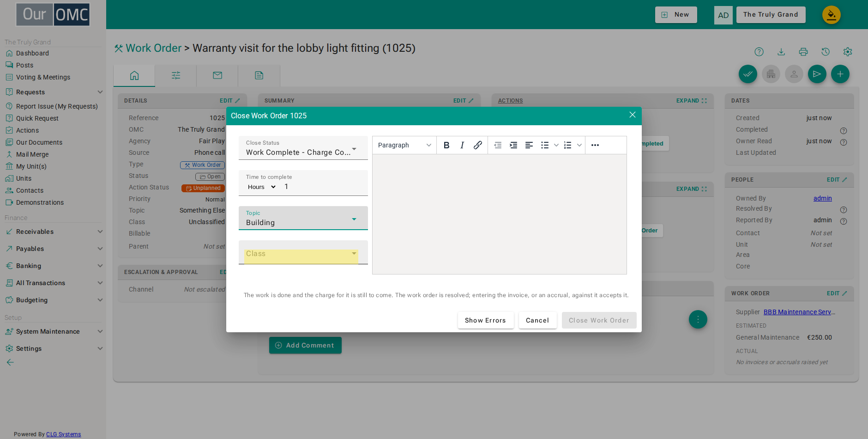Create a new item with the New button
Image resolution: width=868 pixels, height=439 pixels.
tap(676, 15)
